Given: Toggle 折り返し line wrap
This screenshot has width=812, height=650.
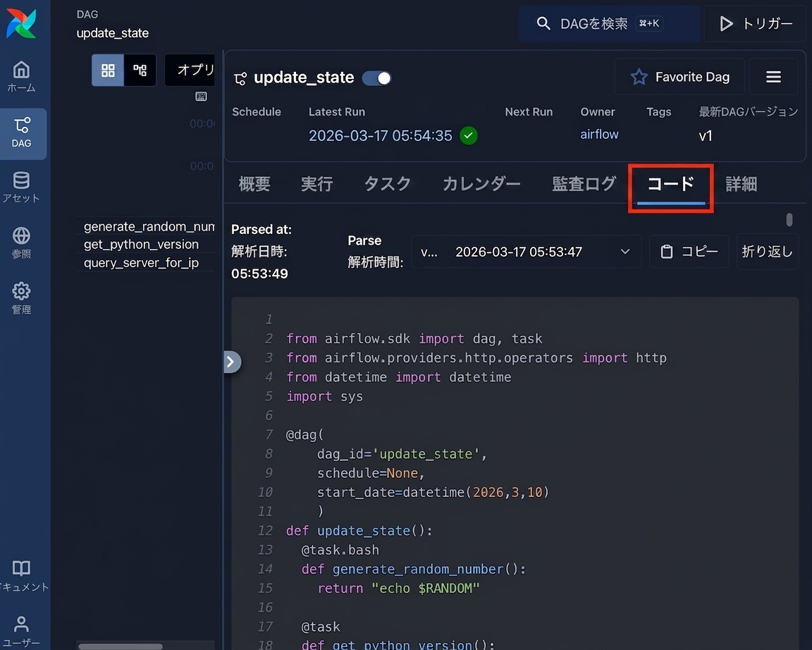Looking at the screenshot, I should click(x=767, y=252).
